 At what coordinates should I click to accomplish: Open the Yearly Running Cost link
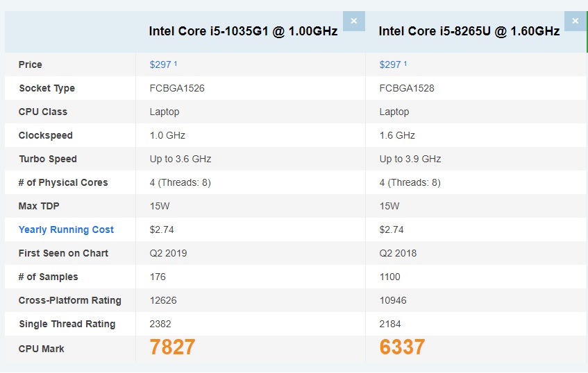[66, 229]
